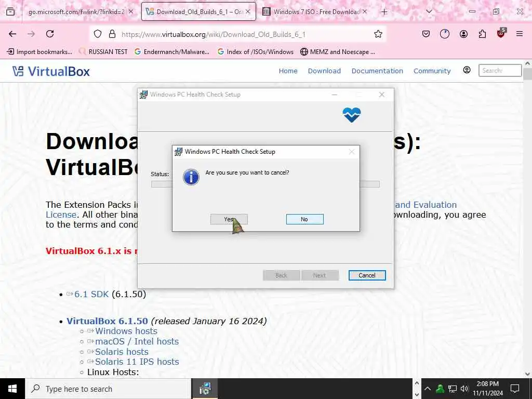532x399 pixels.
Task: Click the page scrollbar down arrow
Action: coord(528,374)
